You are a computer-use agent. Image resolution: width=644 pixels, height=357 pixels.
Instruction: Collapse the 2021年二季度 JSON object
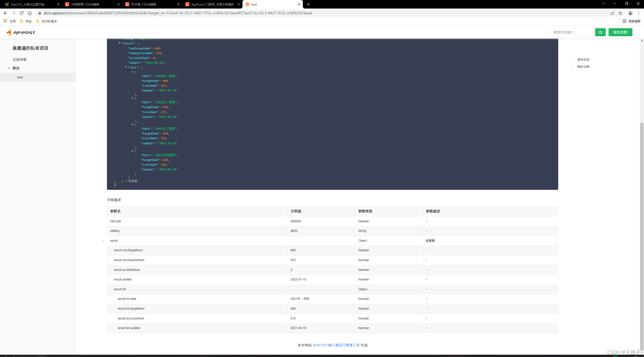tap(132, 98)
